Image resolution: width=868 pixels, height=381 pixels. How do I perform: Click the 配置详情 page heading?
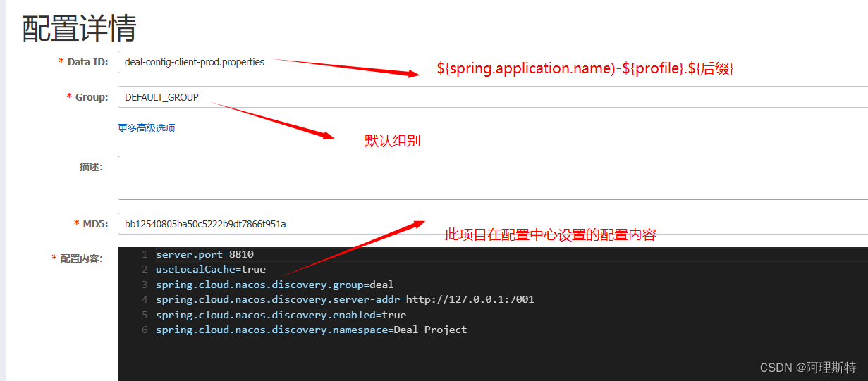79,28
